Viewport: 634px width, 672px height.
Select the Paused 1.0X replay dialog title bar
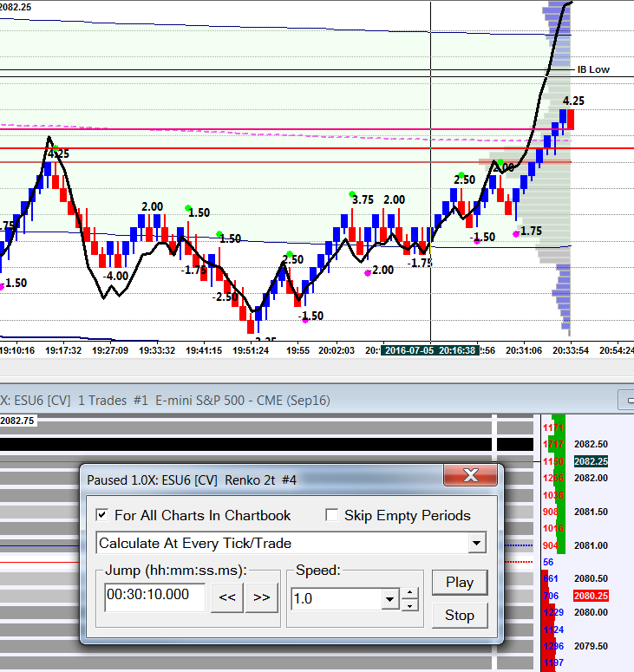(x=261, y=480)
